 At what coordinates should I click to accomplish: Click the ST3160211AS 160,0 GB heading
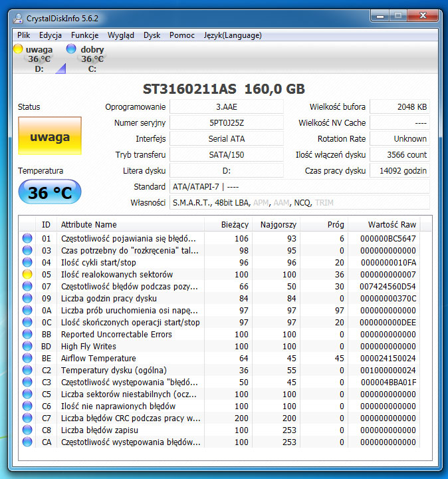point(224,89)
